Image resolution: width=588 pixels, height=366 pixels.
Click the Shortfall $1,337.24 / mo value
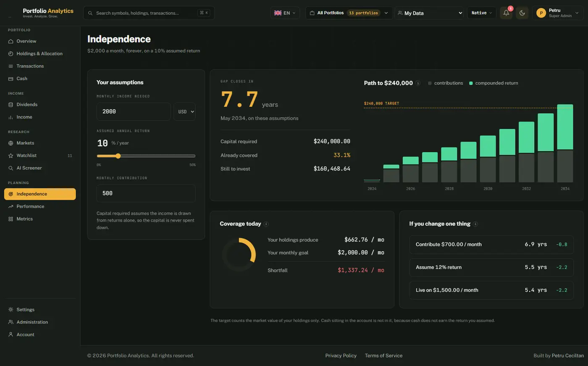[361, 270]
